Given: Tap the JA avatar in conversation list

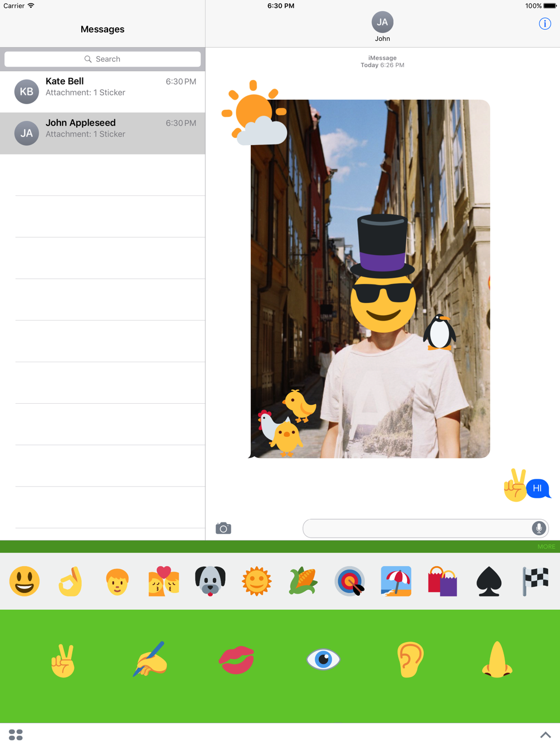Looking at the screenshot, I should click(x=26, y=133).
